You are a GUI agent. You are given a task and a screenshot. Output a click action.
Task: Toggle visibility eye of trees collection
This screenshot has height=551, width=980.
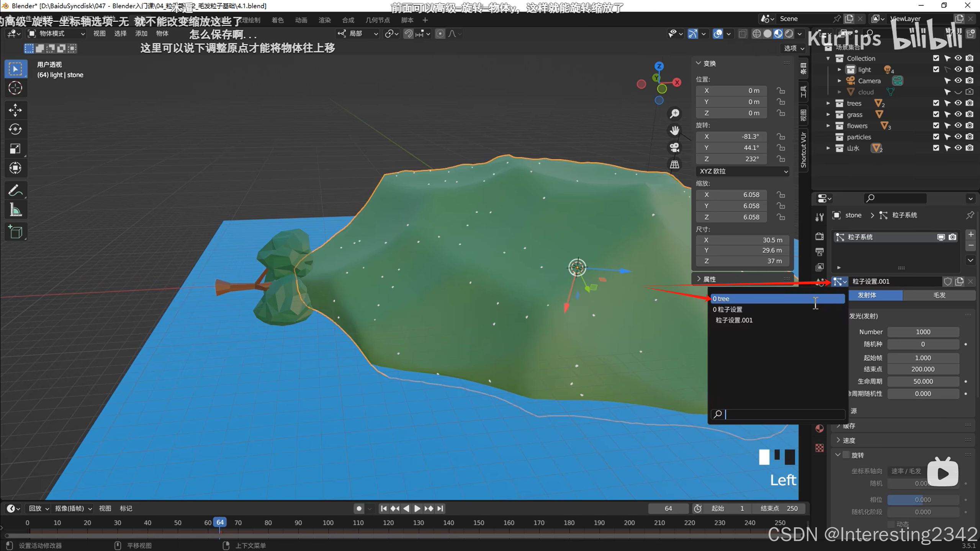pos(958,103)
